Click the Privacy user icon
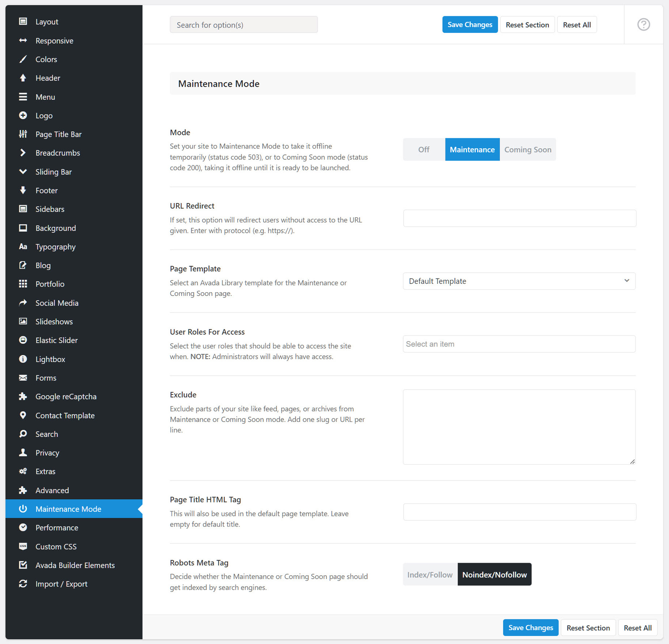 tap(23, 453)
